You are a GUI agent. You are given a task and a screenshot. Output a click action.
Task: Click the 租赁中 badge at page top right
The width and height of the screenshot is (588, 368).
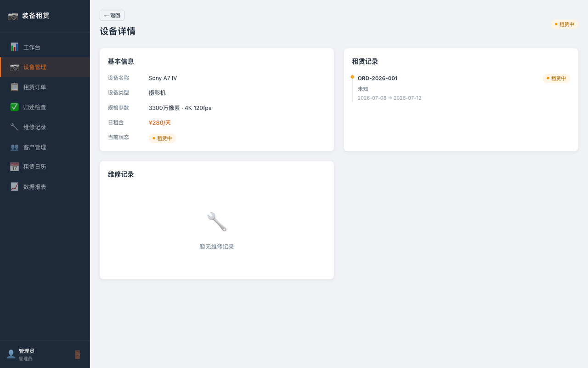click(565, 24)
